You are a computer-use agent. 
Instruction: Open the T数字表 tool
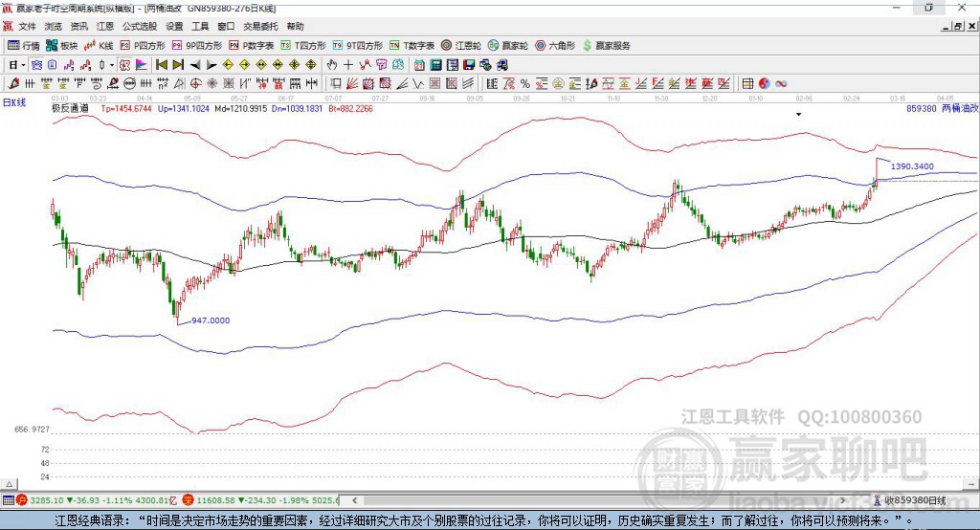[x=412, y=46]
